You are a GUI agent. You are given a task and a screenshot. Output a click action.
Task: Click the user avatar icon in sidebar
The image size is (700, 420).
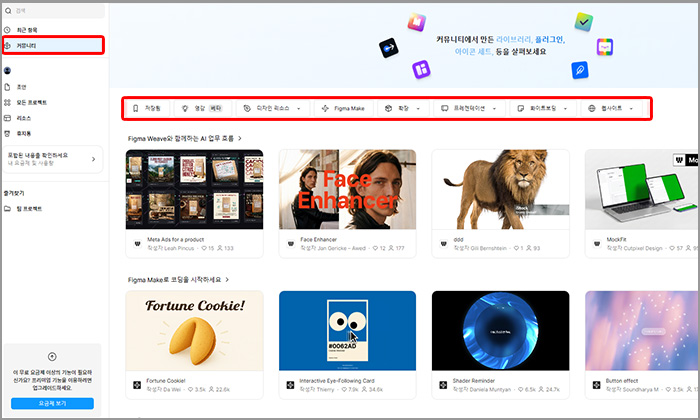(x=7, y=71)
